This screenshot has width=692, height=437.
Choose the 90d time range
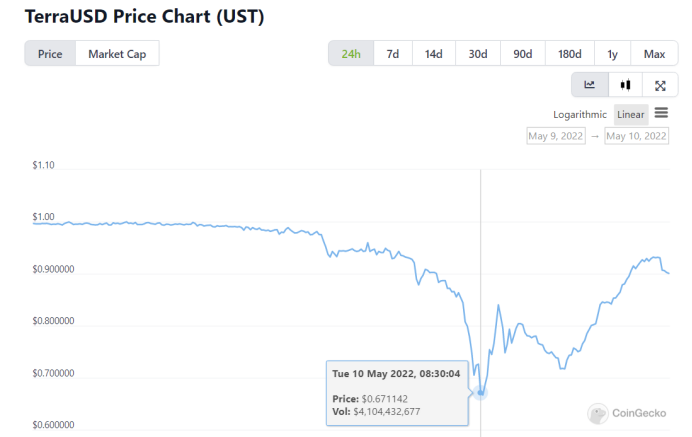point(523,54)
